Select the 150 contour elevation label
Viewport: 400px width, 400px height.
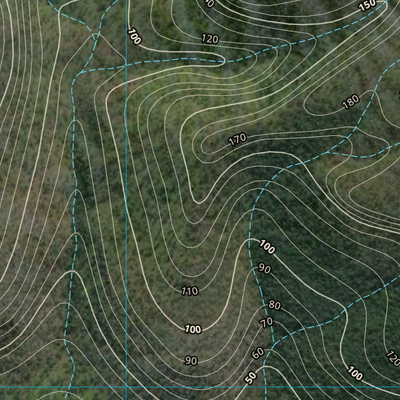tap(368, 6)
